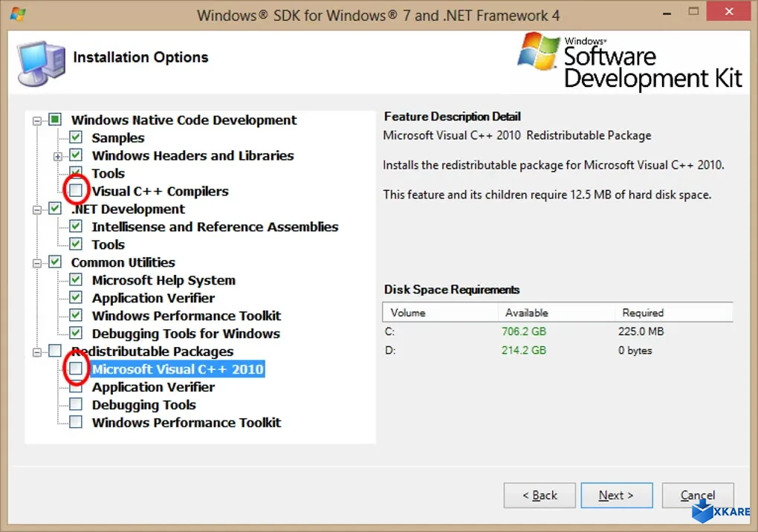Select Intellisense and Reference Assemblies label
Viewport: 758px width, 532px height.
[x=215, y=227]
